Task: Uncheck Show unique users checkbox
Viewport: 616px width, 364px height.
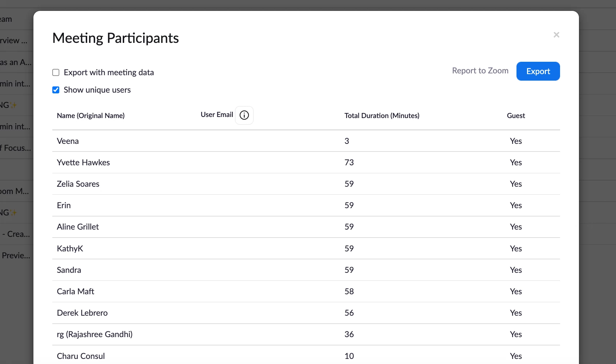Action: pyautogui.click(x=56, y=90)
